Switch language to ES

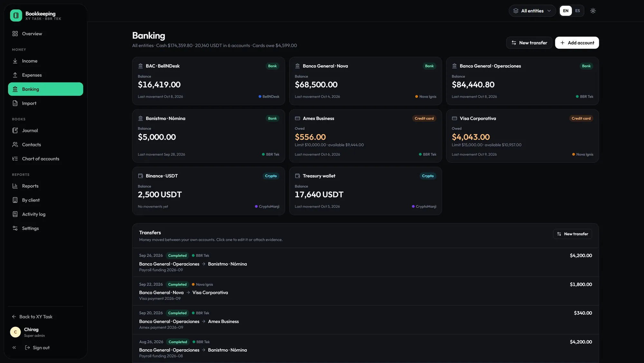(578, 11)
